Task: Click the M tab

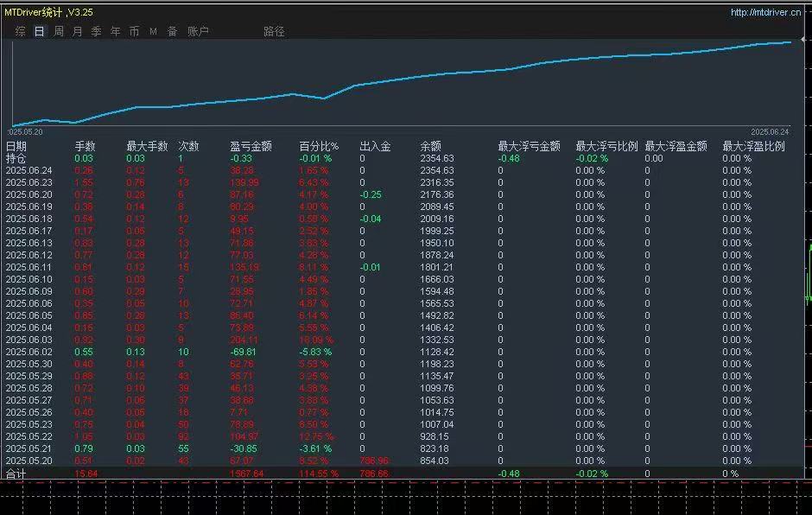Action: coord(153,31)
